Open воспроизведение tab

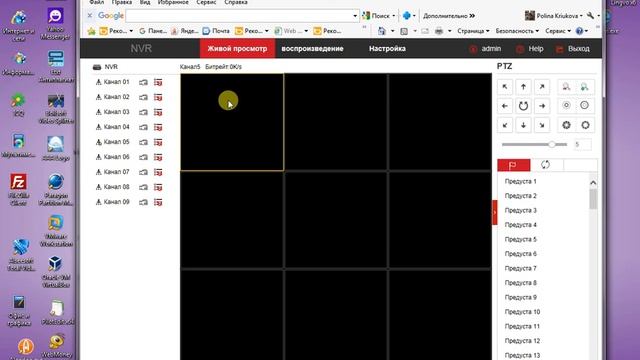pyautogui.click(x=312, y=49)
